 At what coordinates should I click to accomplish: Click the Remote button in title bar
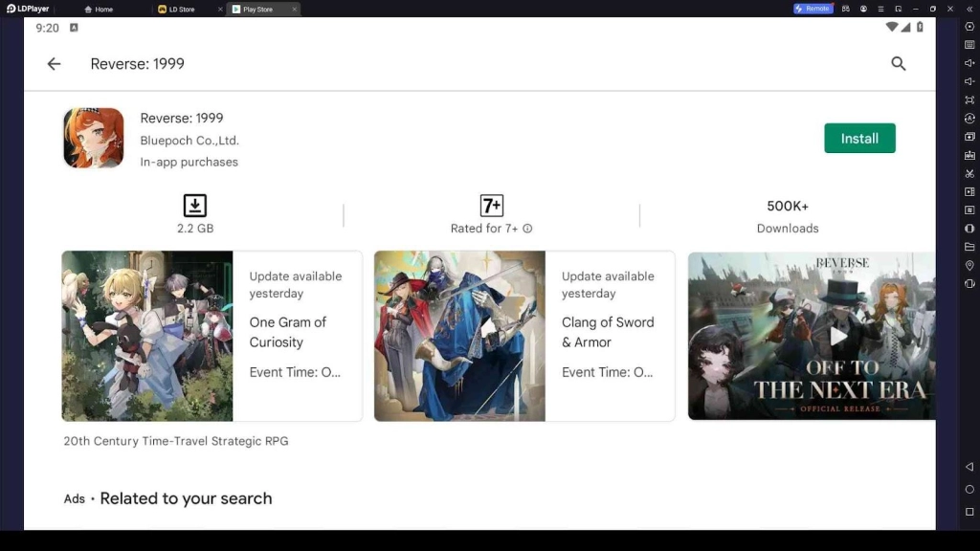point(813,9)
